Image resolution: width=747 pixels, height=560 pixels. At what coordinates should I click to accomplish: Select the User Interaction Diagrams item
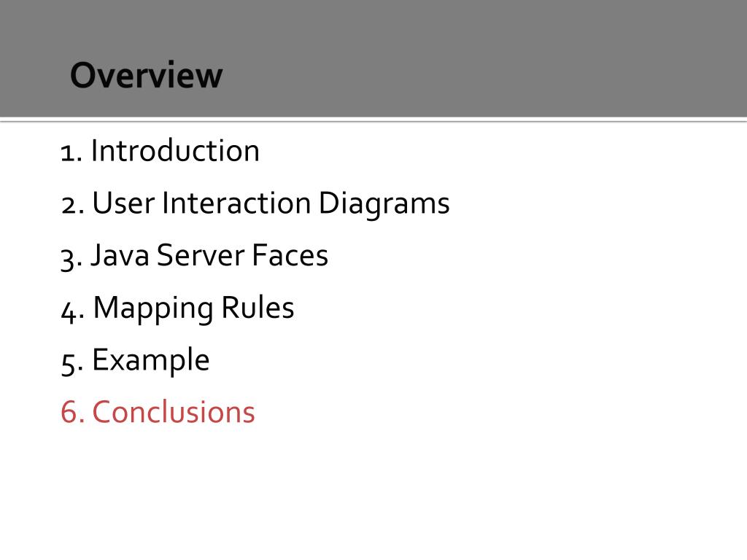pos(255,205)
